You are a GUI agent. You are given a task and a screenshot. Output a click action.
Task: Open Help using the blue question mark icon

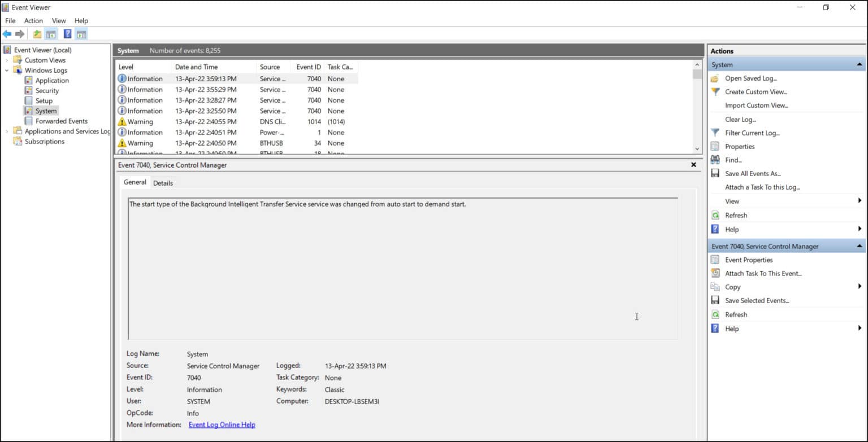(x=714, y=229)
